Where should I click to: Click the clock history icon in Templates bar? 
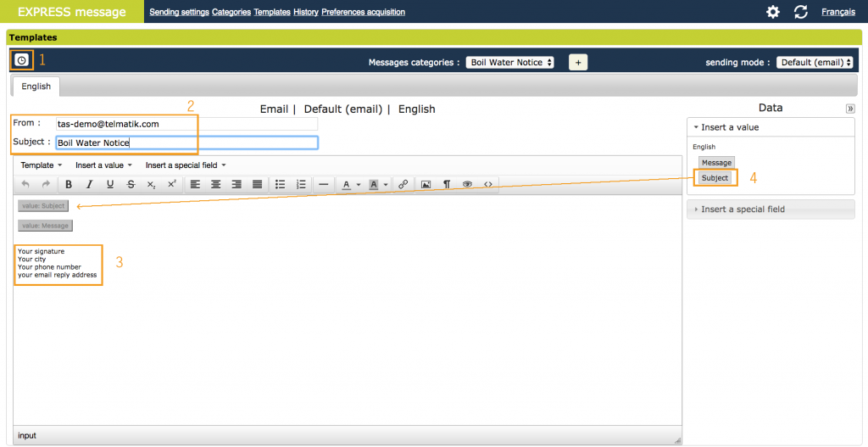tap(21, 60)
